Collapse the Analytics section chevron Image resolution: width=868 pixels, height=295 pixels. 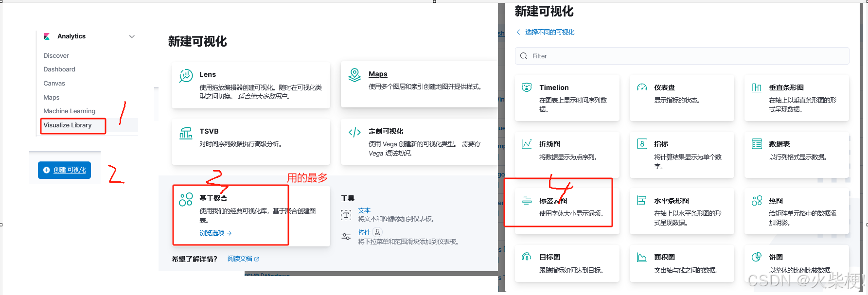click(x=132, y=36)
